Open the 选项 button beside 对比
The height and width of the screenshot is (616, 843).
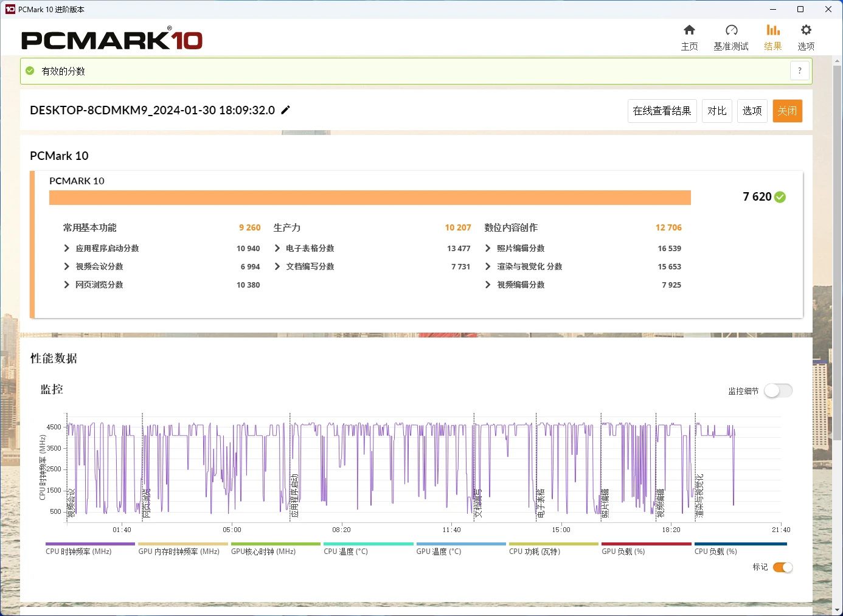click(x=752, y=111)
